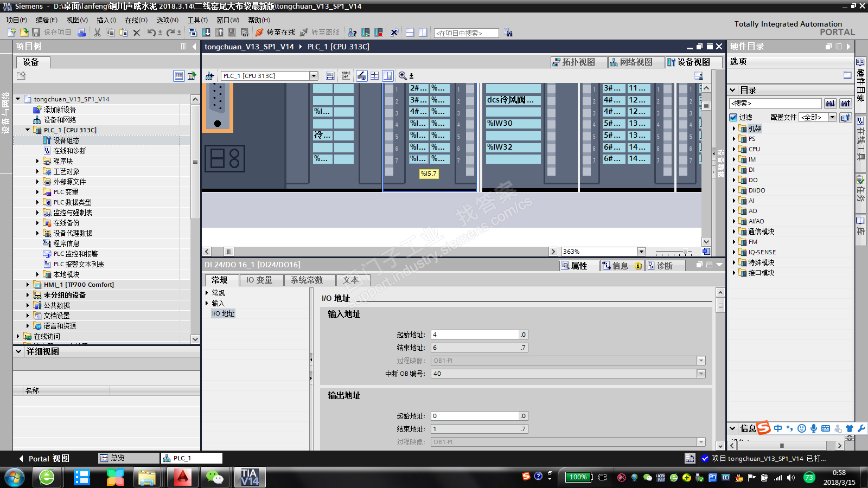Expand HMI_1 [TP700 Comfort] node
Image resolution: width=868 pixels, height=488 pixels.
[28, 285]
